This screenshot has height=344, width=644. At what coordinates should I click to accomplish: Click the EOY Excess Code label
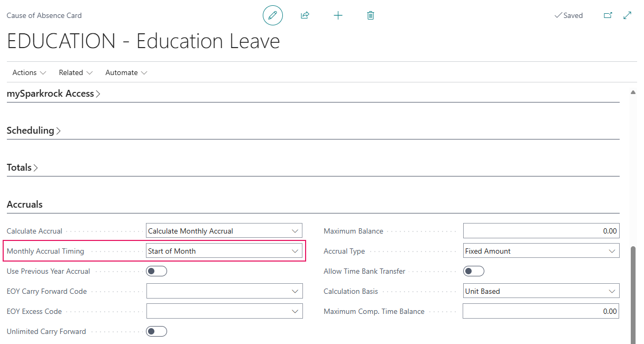[34, 311]
